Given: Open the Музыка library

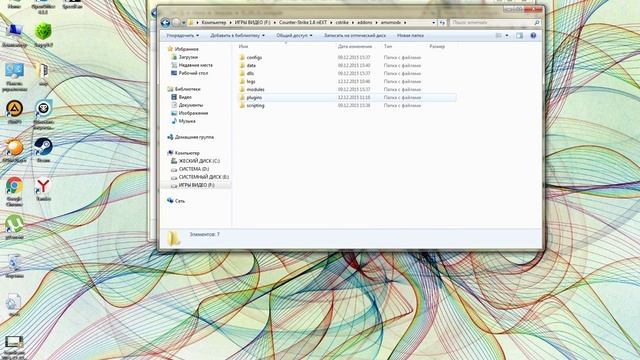Looking at the screenshot, I should coord(187,121).
